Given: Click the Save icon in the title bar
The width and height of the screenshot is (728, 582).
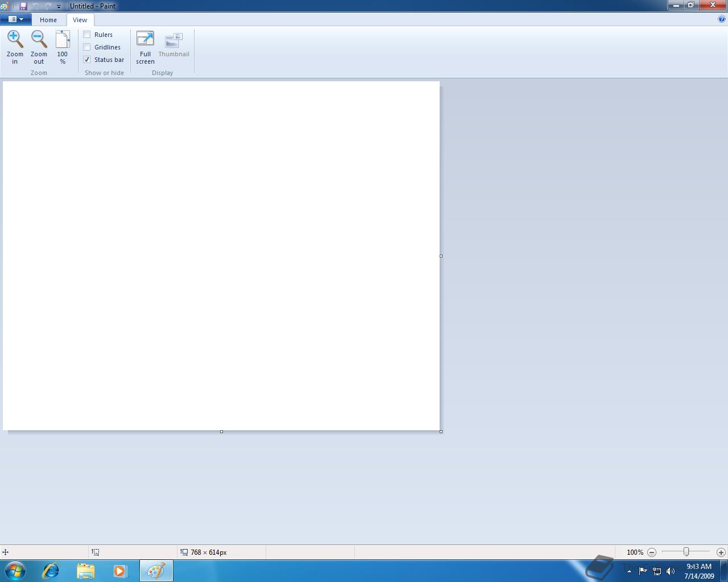Looking at the screenshot, I should click(23, 6).
